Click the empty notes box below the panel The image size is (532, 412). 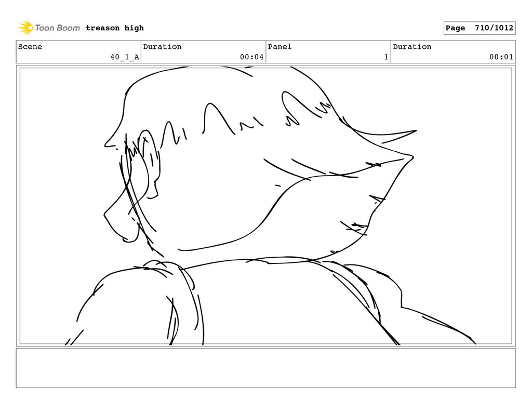pos(265,368)
